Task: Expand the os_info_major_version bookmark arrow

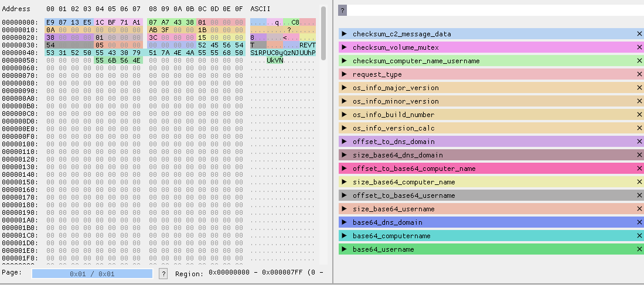Action: [x=345, y=88]
